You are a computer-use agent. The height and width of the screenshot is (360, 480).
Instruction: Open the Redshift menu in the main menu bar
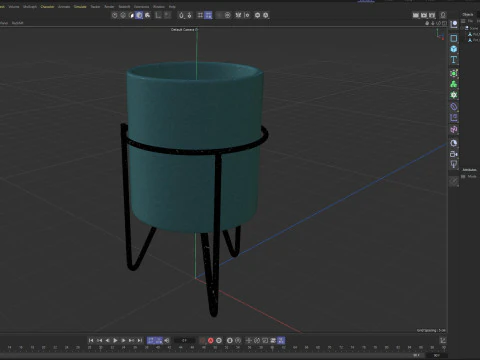click(x=124, y=7)
